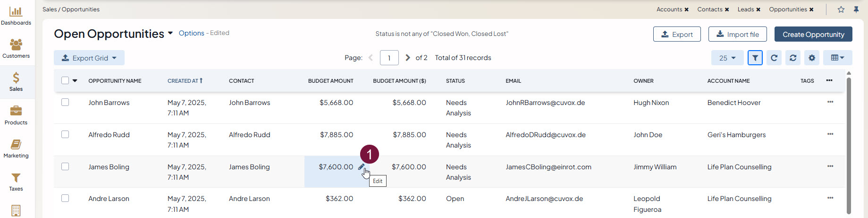Click the Create Opportunity button
The width and height of the screenshot is (868, 218).
tap(813, 35)
